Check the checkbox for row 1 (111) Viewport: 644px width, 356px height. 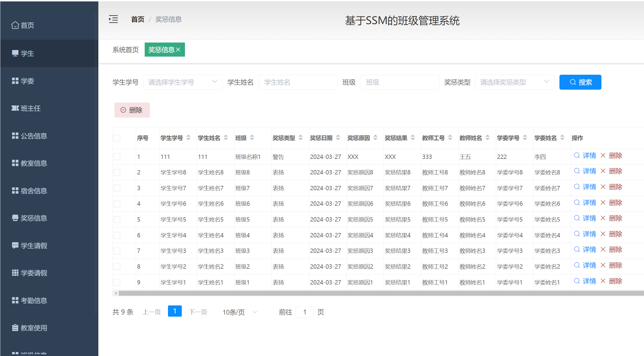117,157
